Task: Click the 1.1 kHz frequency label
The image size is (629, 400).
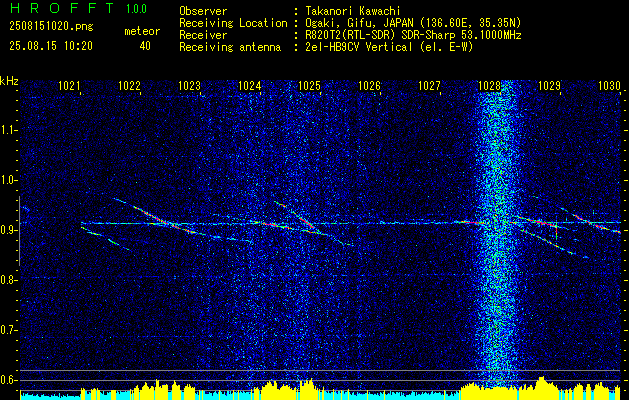Action: (8, 130)
